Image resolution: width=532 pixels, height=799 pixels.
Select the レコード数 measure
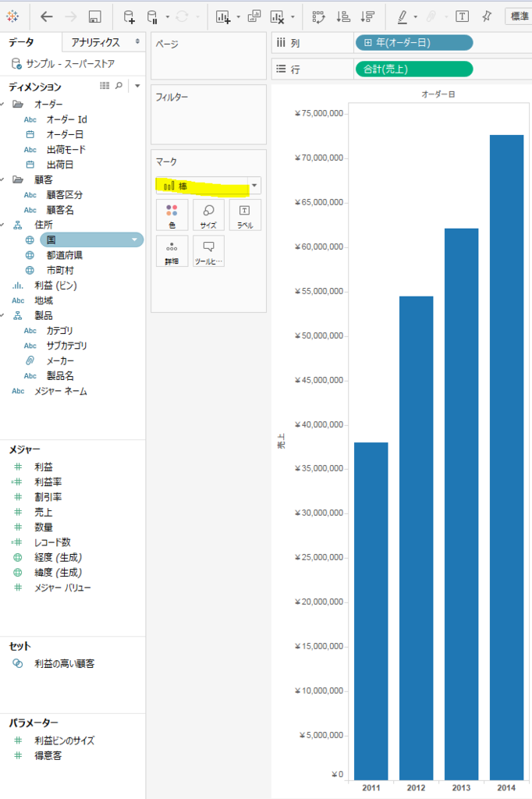coord(52,542)
